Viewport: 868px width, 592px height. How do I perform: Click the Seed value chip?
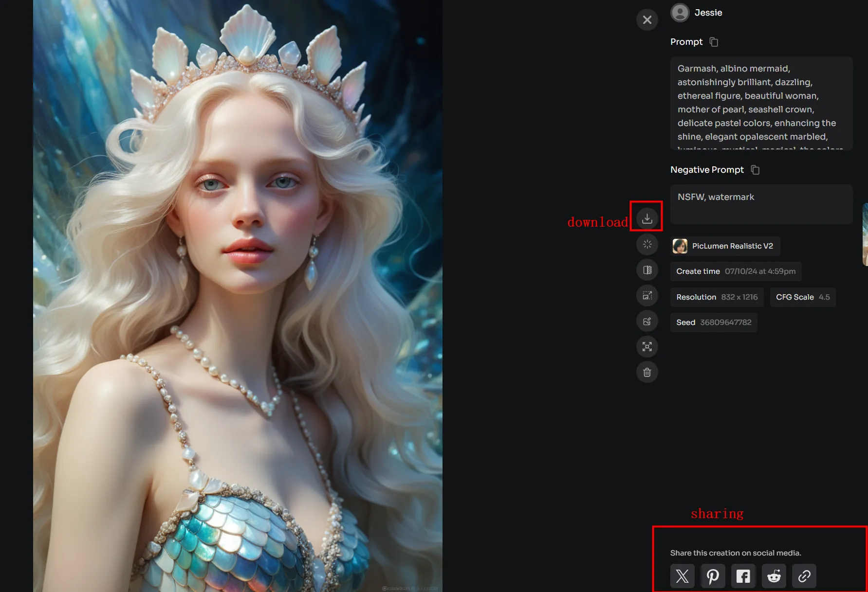pyautogui.click(x=714, y=322)
